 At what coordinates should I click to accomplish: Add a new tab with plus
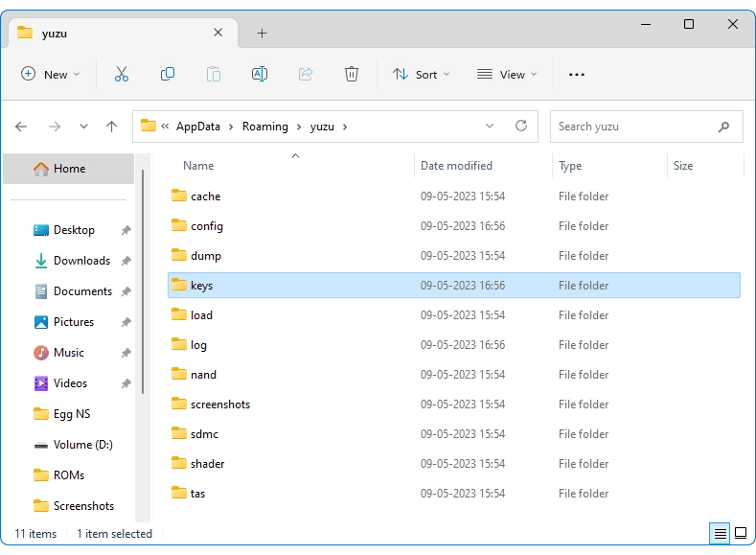pos(262,34)
